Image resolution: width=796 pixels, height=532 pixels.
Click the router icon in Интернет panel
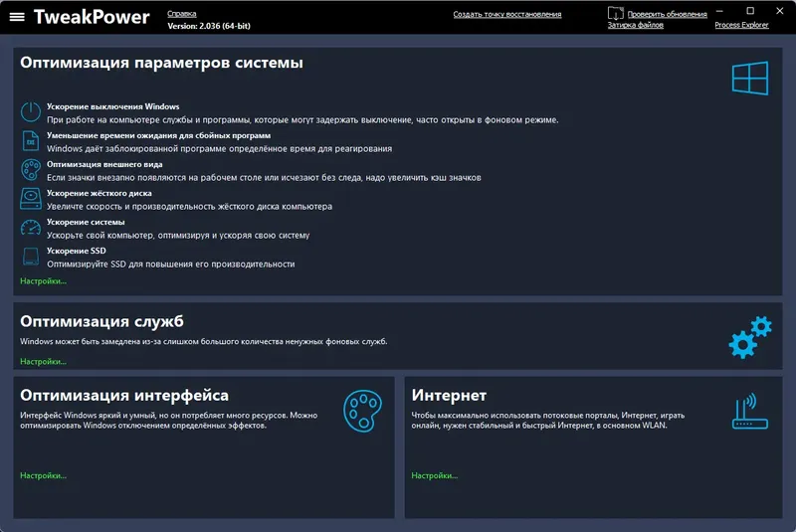tap(750, 412)
